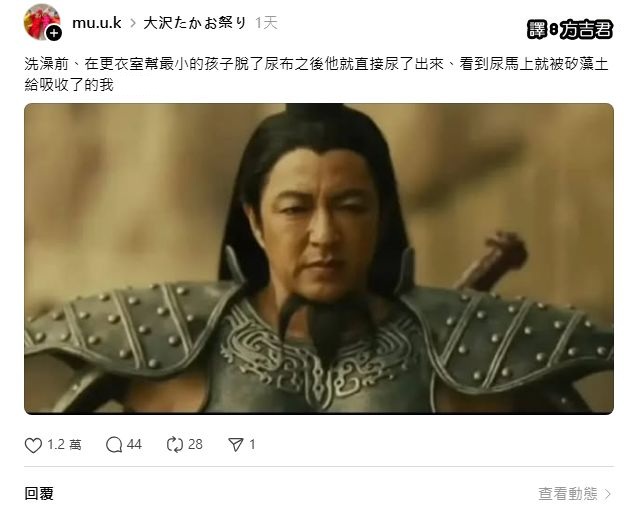The width and height of the screenshot is (638, 520).
Task: Open the armored warrior image
Action: pos(319,259)
